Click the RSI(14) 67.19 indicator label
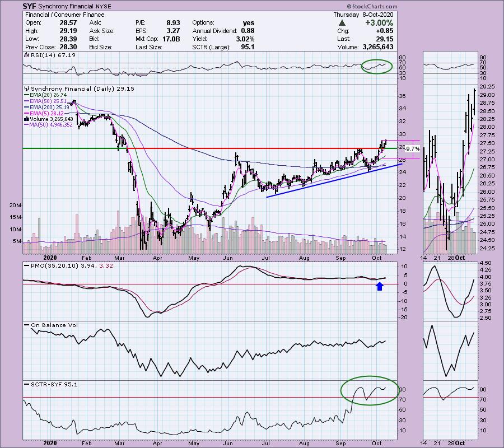Viewport: 504px width, 448px height. (53, 55)
